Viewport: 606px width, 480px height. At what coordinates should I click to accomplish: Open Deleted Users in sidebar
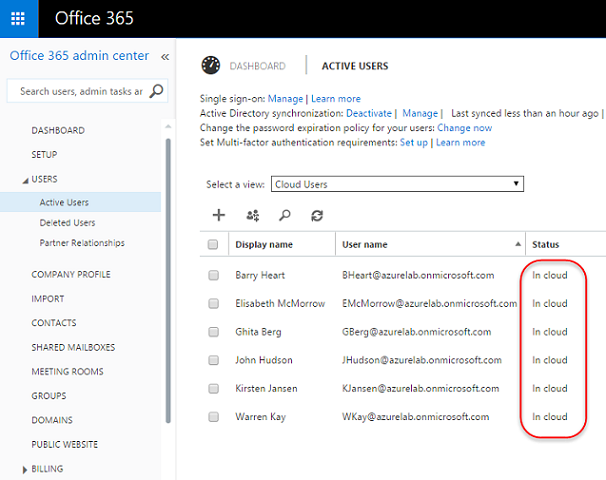(x=67, y=223)
